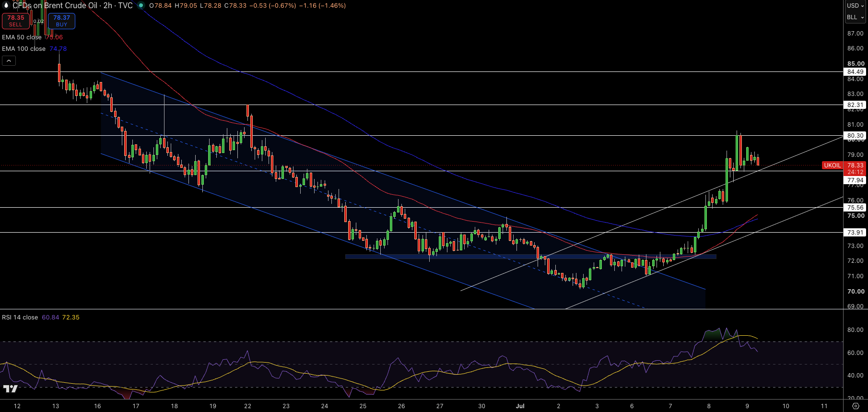
Task: Click the 22 date label on the time axis
Action: (x=247, y=406)
